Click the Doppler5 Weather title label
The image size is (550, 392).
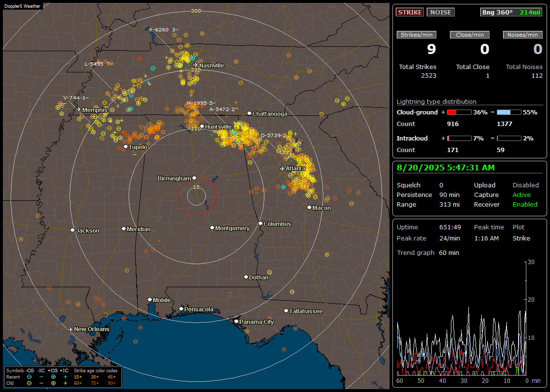click(22, 6)
